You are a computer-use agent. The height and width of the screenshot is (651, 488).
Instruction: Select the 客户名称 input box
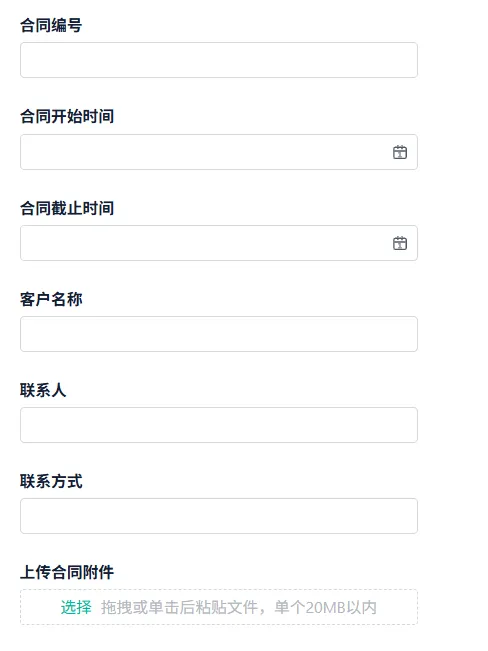click(219, 334)
